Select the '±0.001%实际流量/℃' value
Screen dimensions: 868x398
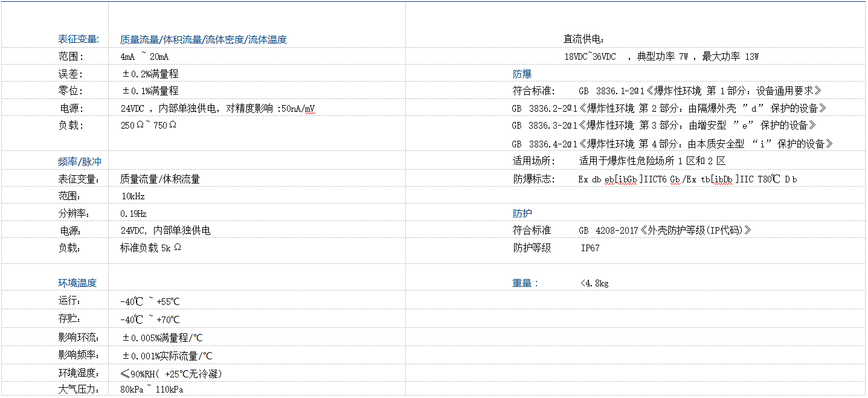pos(167,356)
